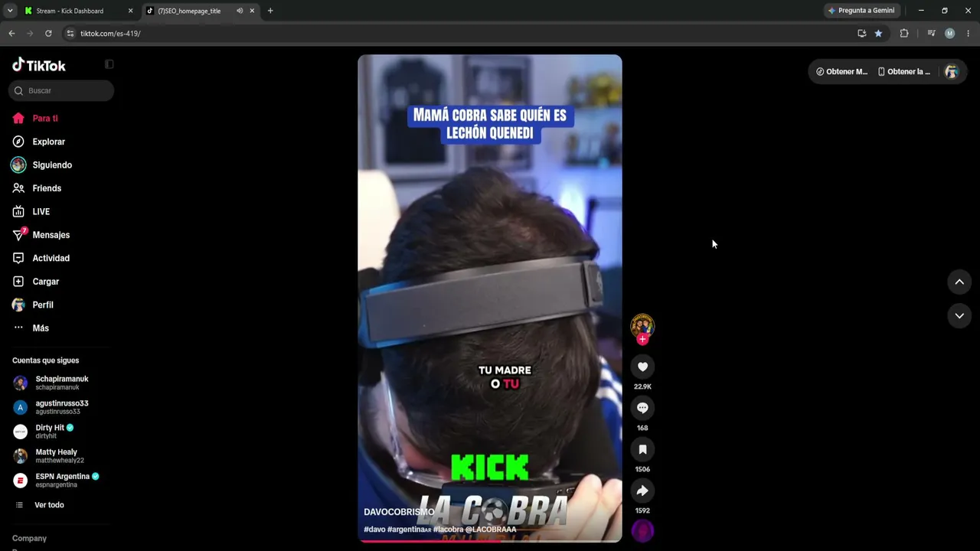The image size is (980, 551).
Task: Seek on the video progress bar
Action: click(490, 541)
